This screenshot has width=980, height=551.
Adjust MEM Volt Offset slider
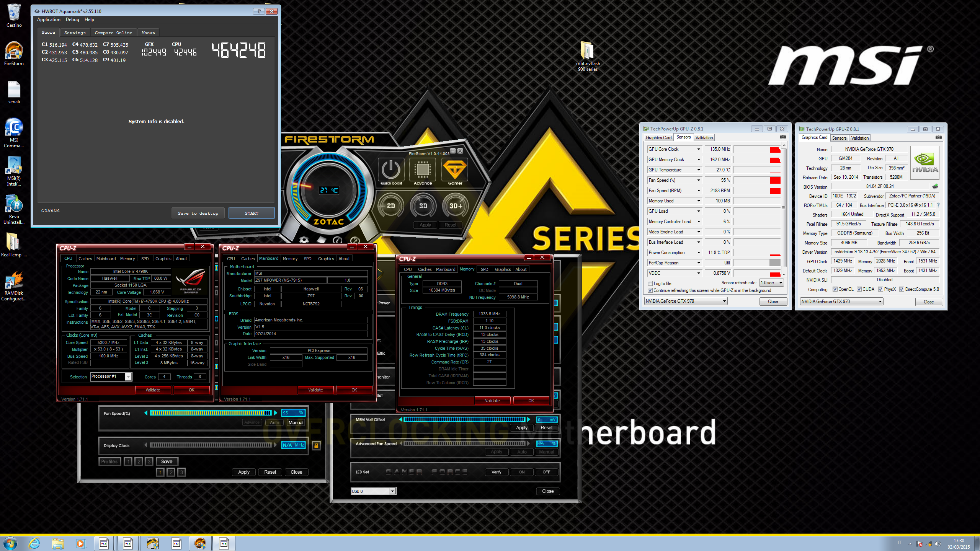click(x=465, y=420)
